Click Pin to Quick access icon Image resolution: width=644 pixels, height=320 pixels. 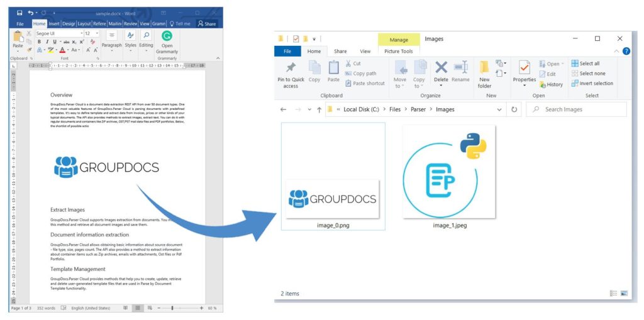(x=291, y=74)
